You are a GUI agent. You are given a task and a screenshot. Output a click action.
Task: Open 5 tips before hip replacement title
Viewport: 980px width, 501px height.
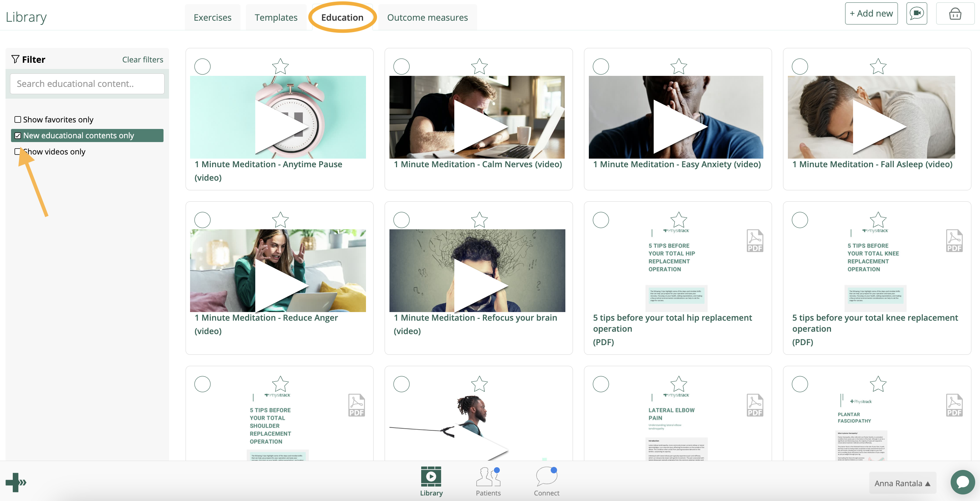click(x=672, y=323)
